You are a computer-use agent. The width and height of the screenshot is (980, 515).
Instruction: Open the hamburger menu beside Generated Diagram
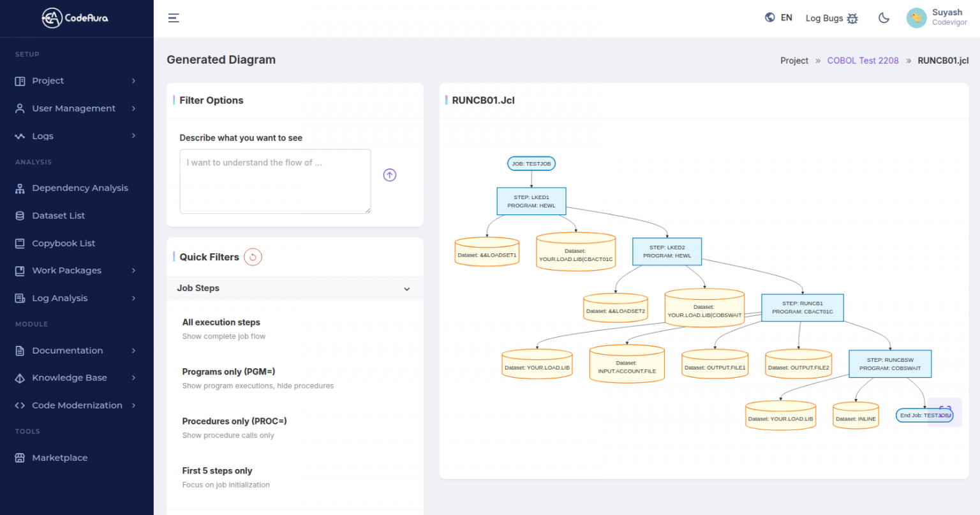pos(174,18)
